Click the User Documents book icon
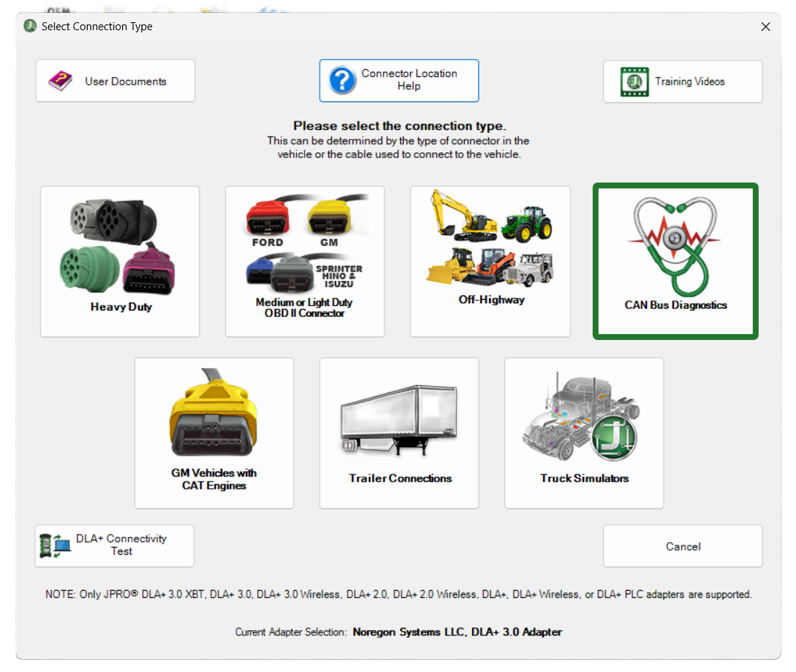This screenshot has height=672, width=796. (61, 80)
